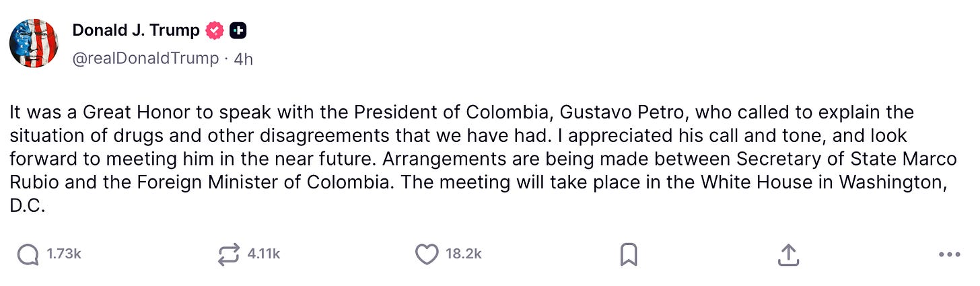The height and width of the screenshot is (286, 980).
Task: Click the share upload icon
Action: (x=788, y=254)
